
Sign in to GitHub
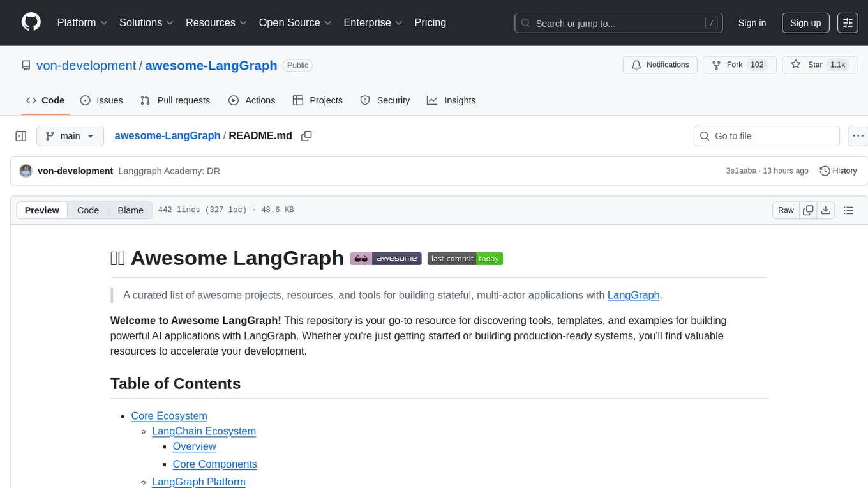click(x=752, y=23)
